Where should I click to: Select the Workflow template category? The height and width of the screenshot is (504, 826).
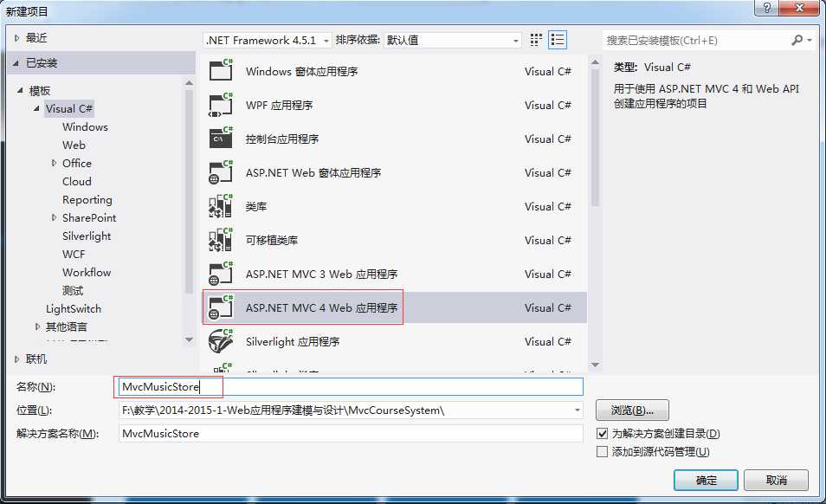pos(87,272)
